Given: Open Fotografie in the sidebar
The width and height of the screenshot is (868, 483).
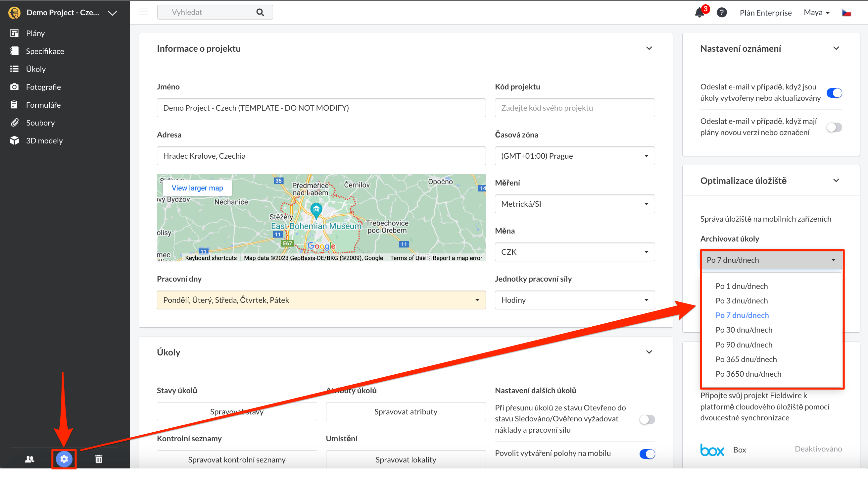Looking at the screenshot, I should pyautogui.click(x=43, y=87).
